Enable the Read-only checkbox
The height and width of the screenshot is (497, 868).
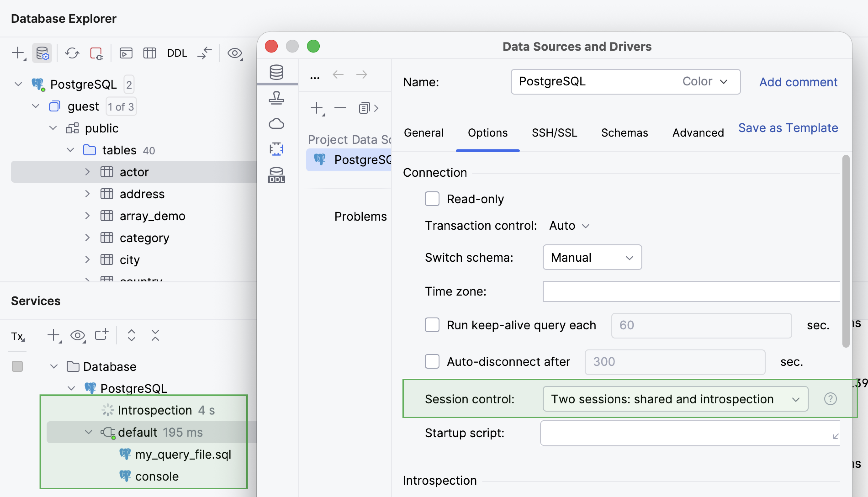[432, 199]
